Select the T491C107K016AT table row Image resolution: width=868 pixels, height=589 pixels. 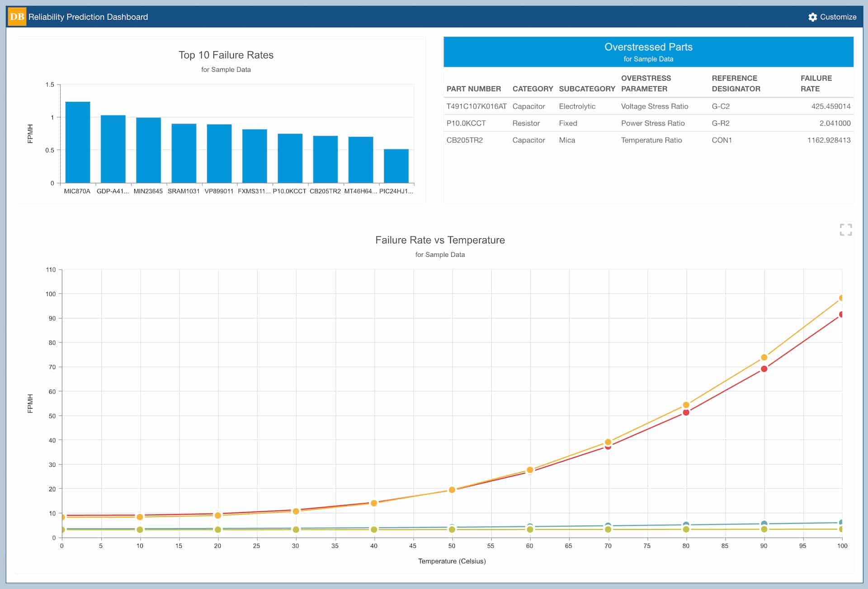tap(588, 106)
